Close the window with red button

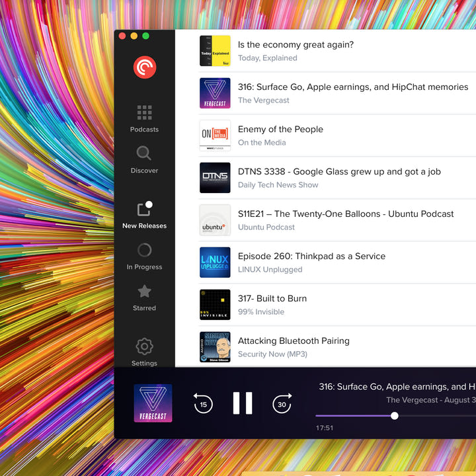[122, 36]
